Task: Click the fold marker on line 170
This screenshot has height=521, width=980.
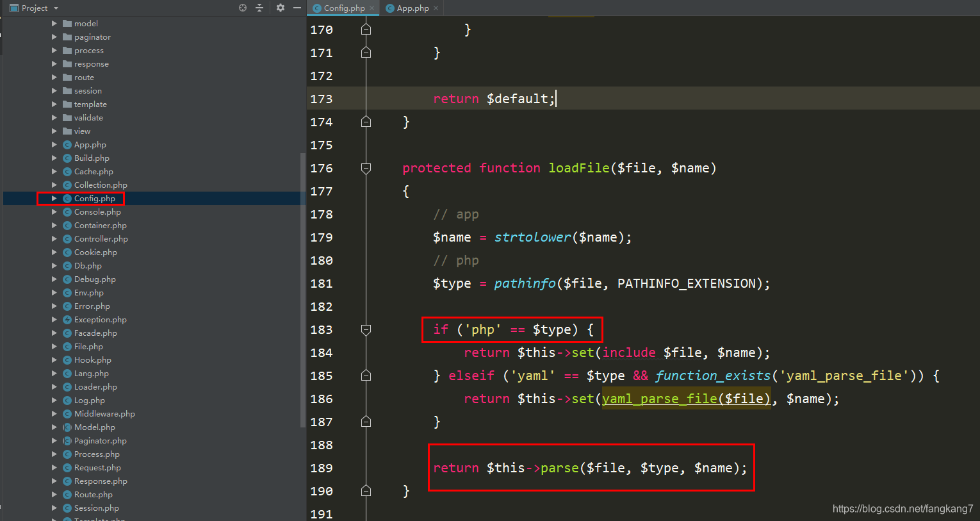Action: coord(366,29)
